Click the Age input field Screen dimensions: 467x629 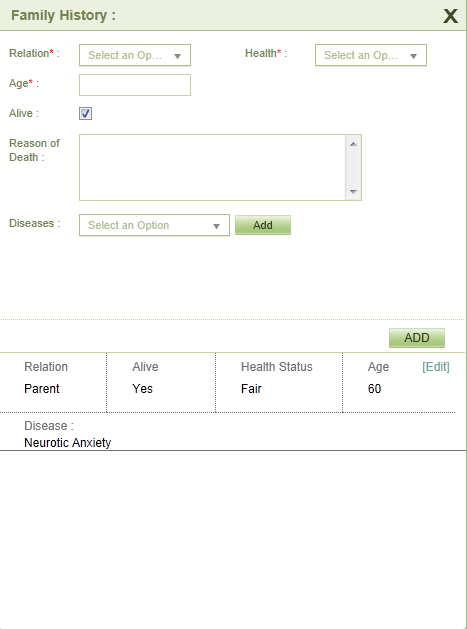click(135, 85)
